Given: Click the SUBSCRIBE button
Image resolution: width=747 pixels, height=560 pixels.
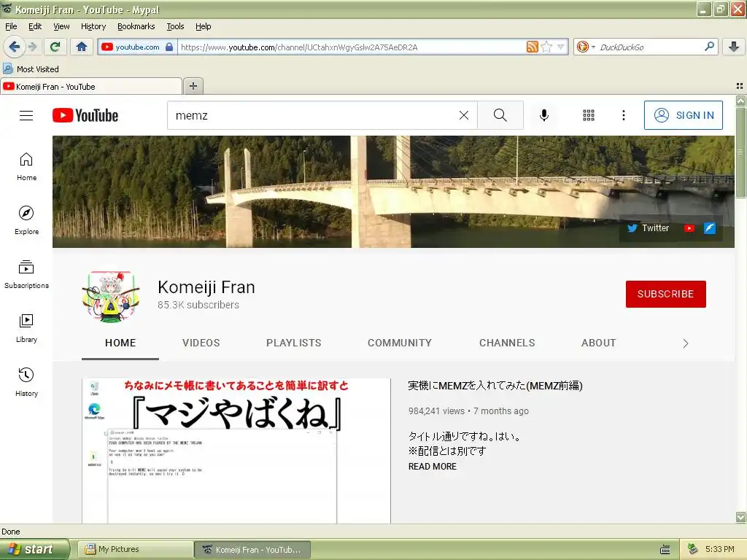Looking at the screenshot, I should 665,294.
